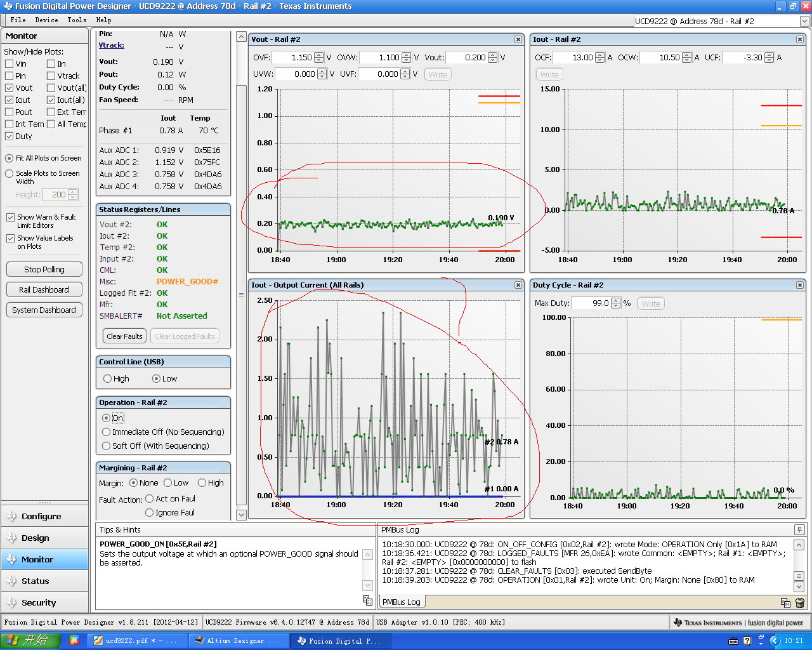Open the device rail selector dropdown
This screenshot has width=812, height=650.
tap(804, 21)
